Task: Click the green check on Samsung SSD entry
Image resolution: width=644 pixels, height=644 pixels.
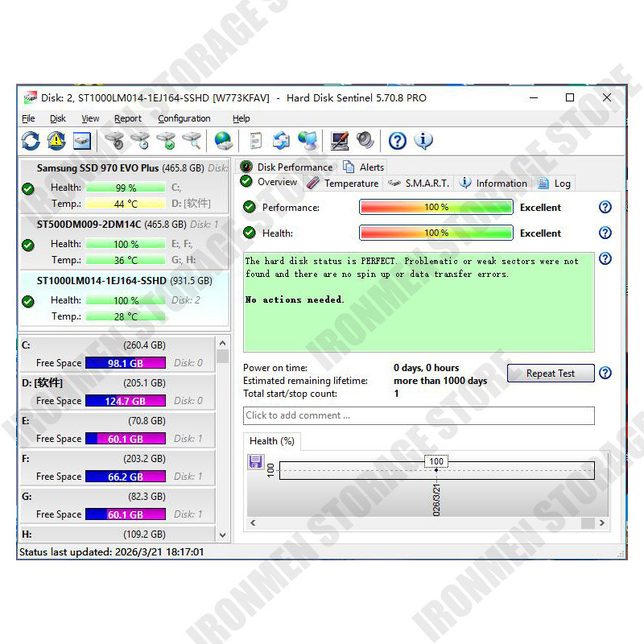Action: (x=28, y=189)
